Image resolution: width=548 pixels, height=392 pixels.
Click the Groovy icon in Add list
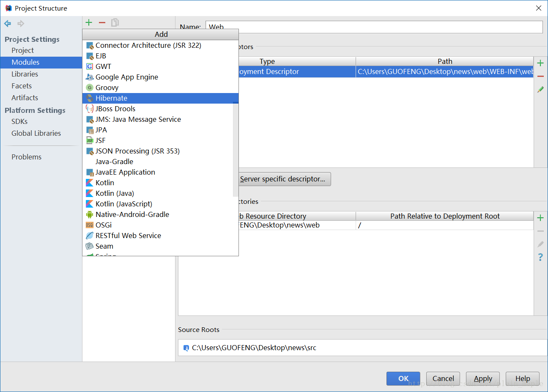(90, 88)
